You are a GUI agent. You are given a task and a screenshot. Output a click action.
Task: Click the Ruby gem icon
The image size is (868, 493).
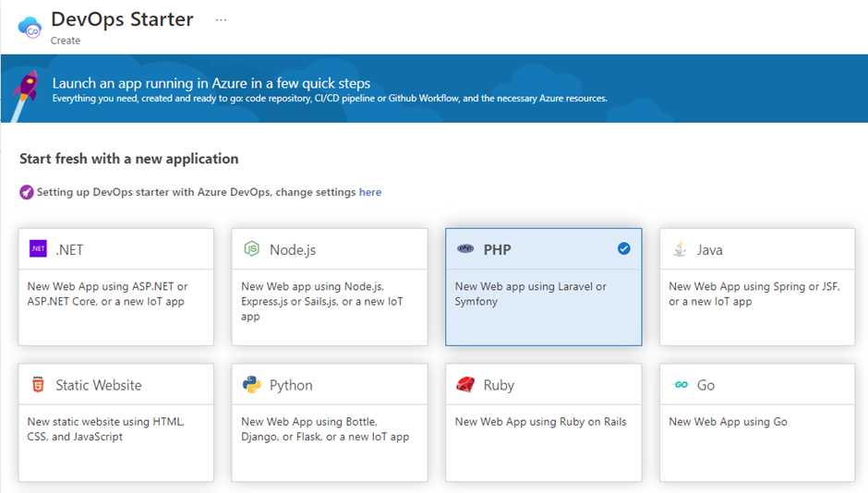[465, 384]
